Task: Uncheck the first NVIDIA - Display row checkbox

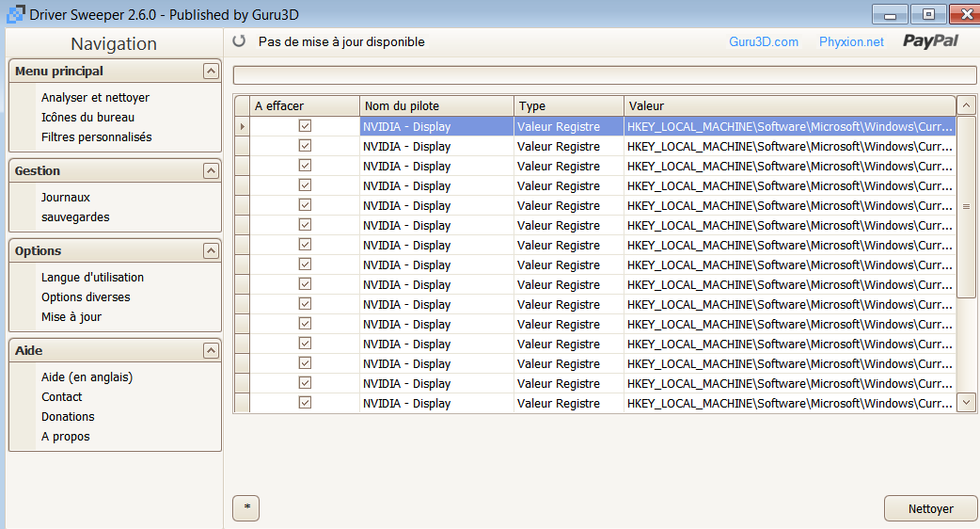Action: click(x=305, y=126)
